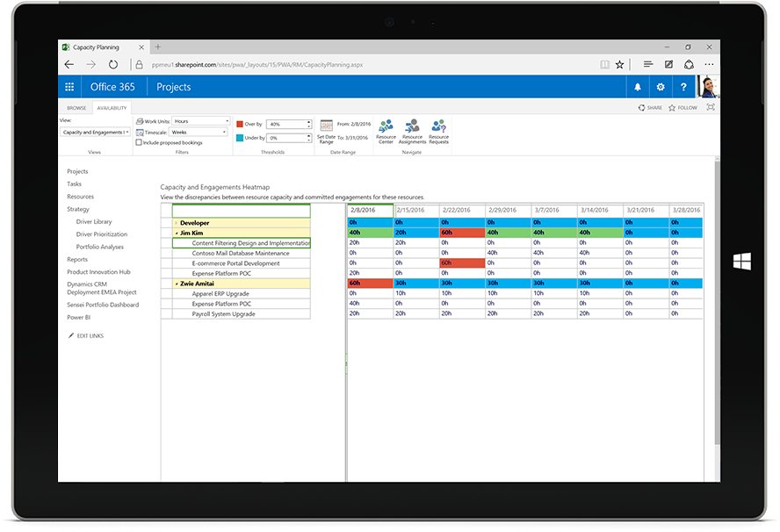Screen dimensions: 780x532
Task: Click Set Date Range calendar icon
Action: tap(327, 126)
